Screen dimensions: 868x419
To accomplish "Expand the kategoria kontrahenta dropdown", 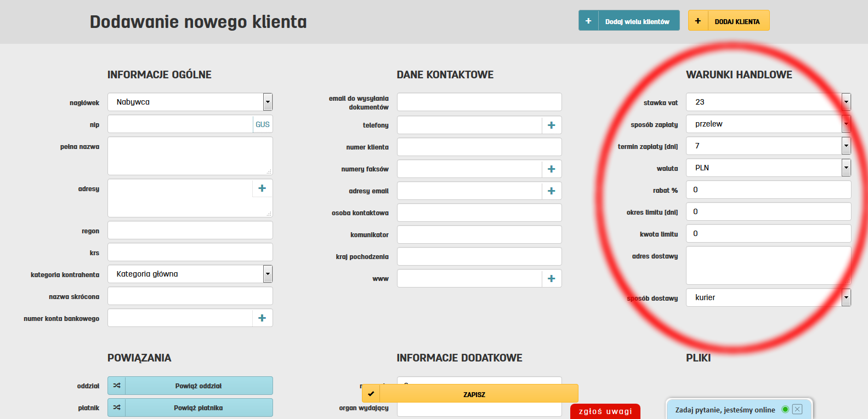I will (267, 274).
